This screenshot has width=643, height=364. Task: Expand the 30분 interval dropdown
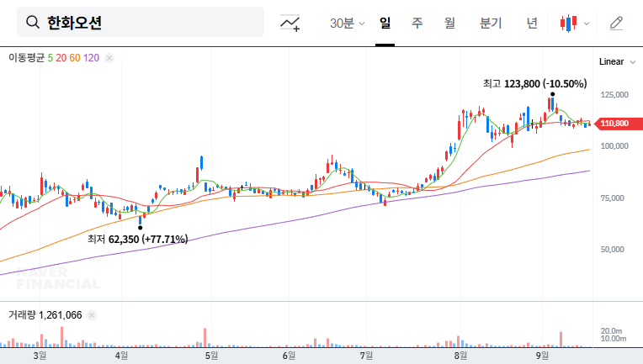pos(347,23)
